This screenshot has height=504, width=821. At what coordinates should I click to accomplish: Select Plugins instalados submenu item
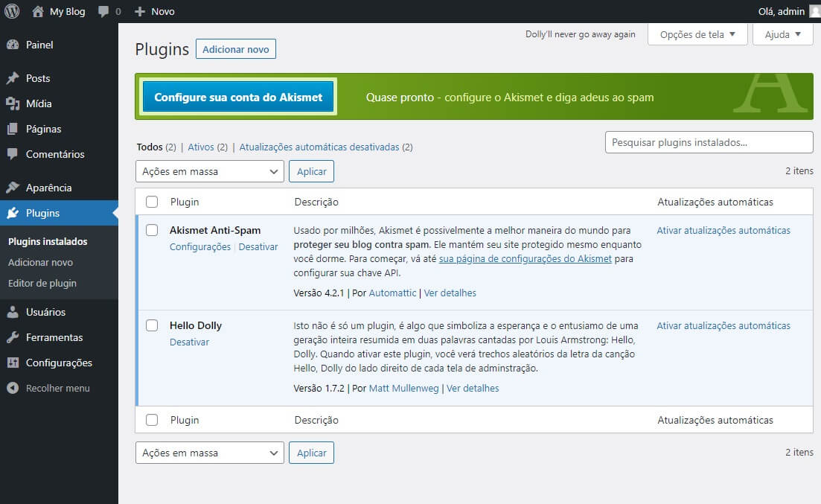[48, 241]
